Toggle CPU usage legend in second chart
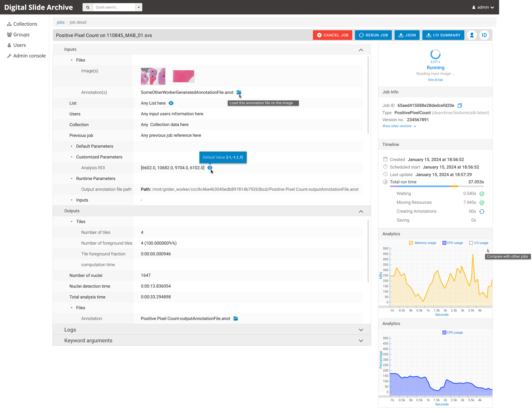 tap(444, 332)
